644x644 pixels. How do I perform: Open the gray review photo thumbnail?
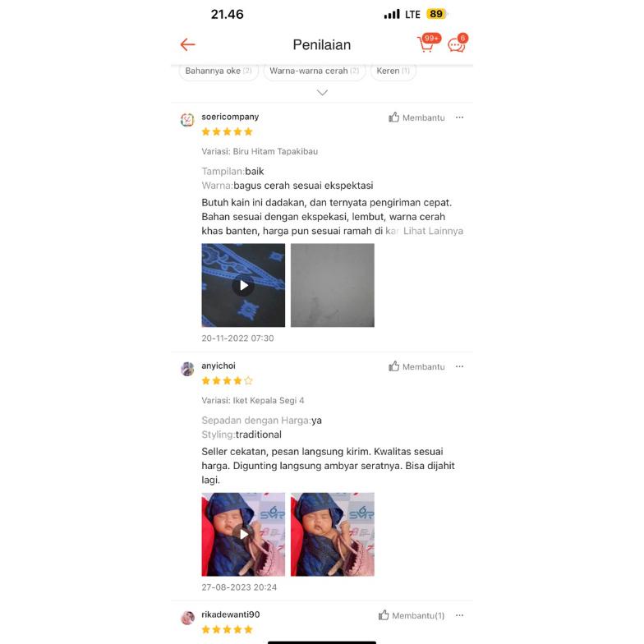pos(333,286)
